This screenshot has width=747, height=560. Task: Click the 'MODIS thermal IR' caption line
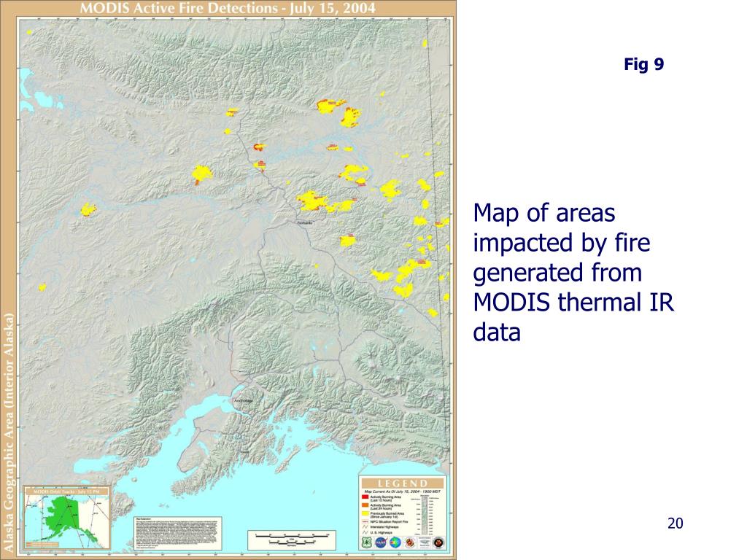tap(573, 302)
